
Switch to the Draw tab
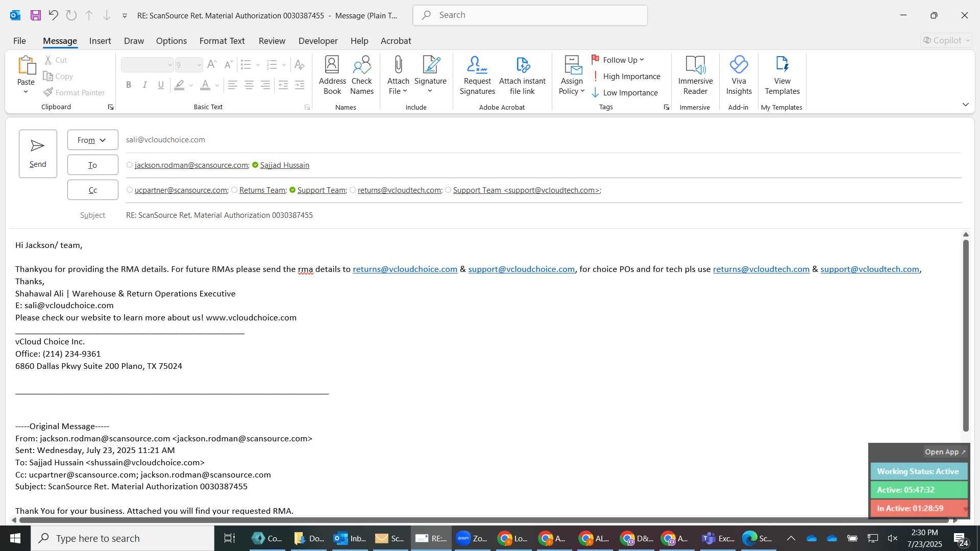134,41
